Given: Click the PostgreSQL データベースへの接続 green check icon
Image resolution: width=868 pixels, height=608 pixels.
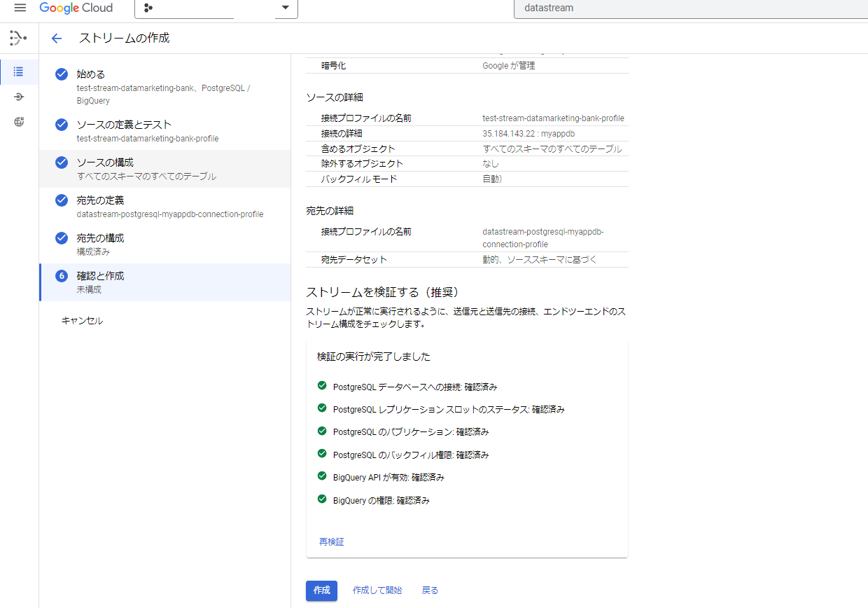Looking at the screenshot, I should point(322,385).
